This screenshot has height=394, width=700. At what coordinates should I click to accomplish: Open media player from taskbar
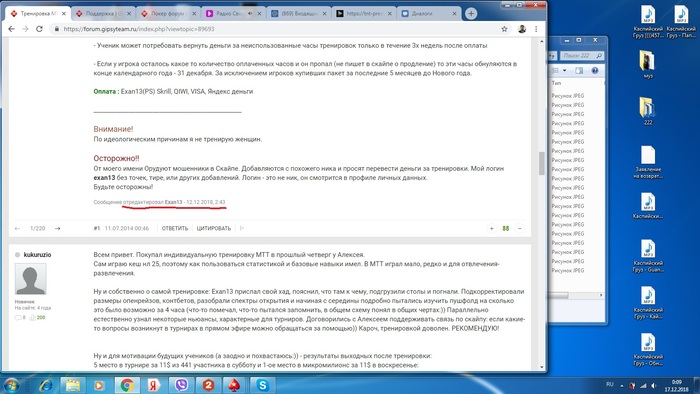pos(99,385)
